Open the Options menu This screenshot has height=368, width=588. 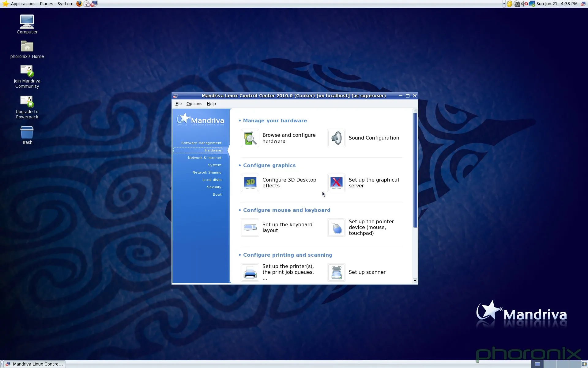194,104
